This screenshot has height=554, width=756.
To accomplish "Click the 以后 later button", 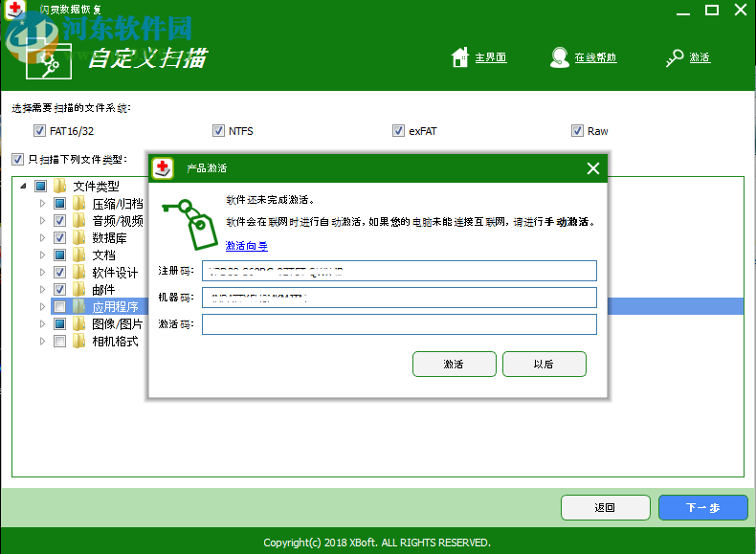I will pyautogui.click(x=544, y=364).
